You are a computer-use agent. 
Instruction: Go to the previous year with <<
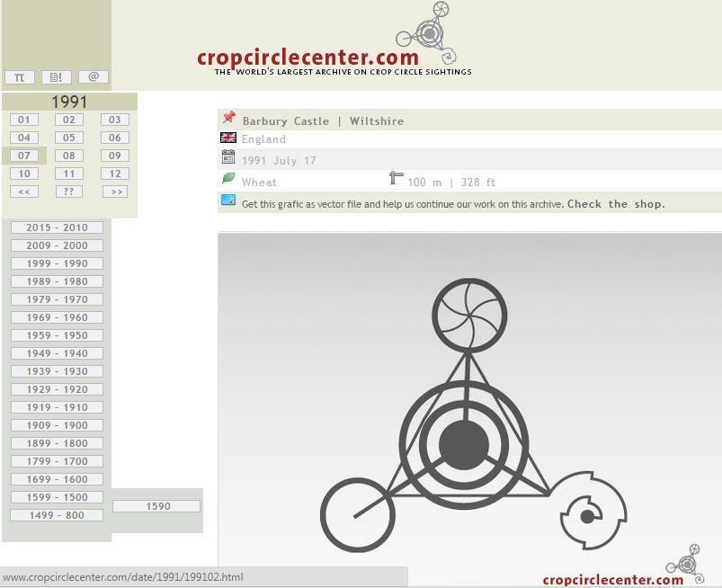coord(23,192)
